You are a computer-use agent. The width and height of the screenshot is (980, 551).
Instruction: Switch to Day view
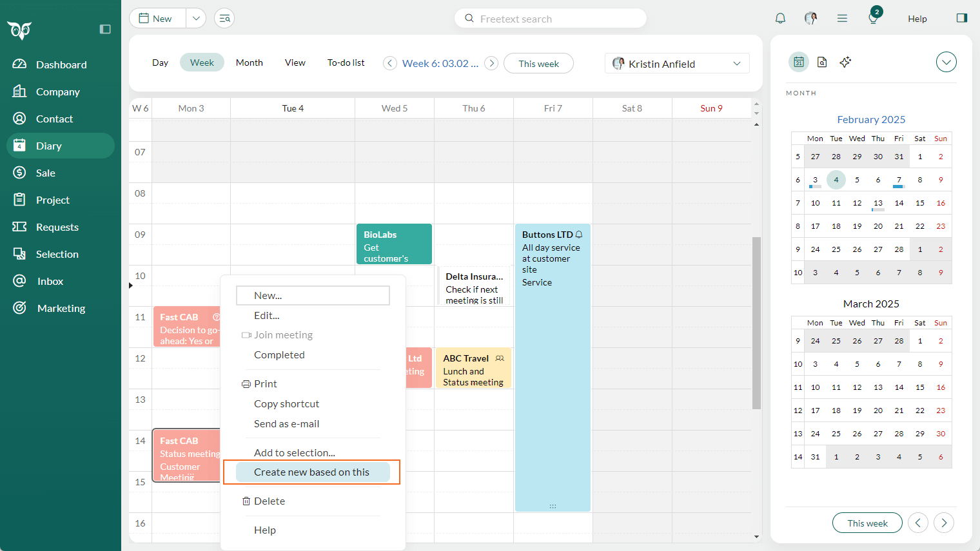pyautogui.click(x=160, y=63)
